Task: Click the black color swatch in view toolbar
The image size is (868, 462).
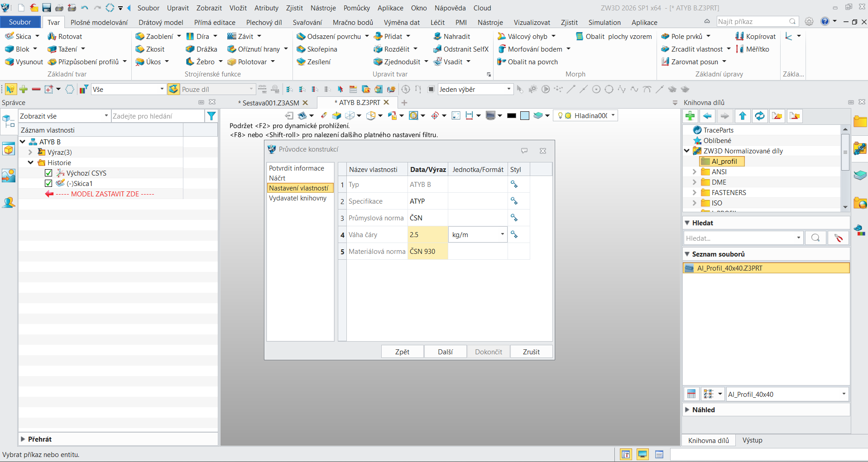Action: tap(512, 116)
